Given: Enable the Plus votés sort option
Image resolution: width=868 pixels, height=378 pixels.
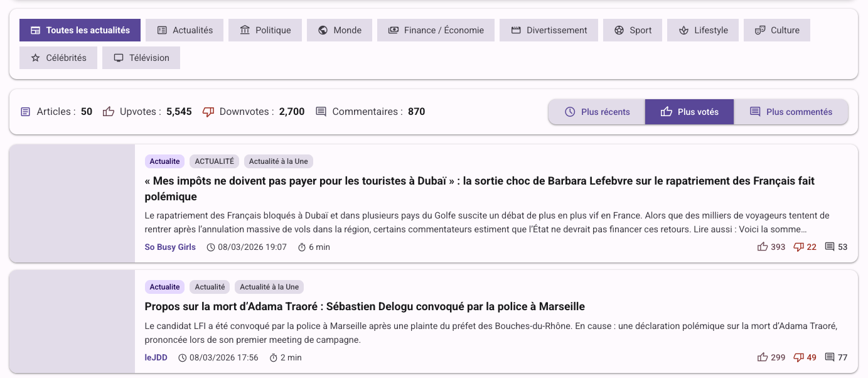Looking at the screenshot, I should click(x=689, y=111).
